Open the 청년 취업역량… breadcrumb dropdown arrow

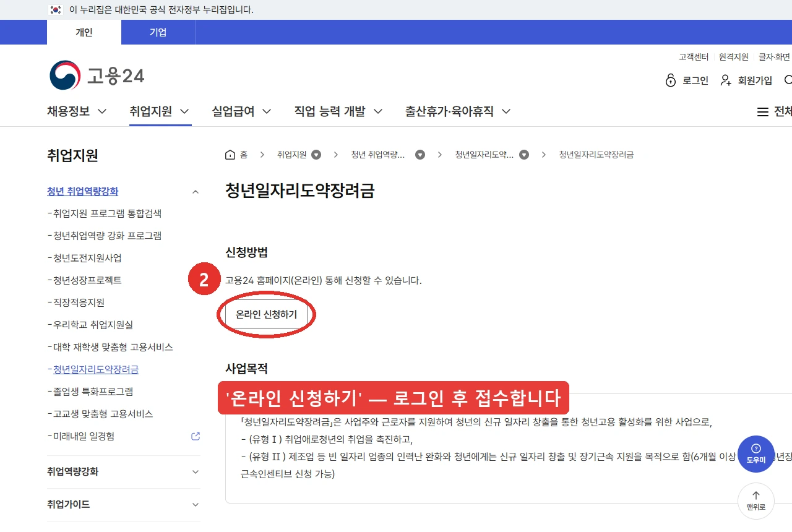tap(420, 155)
